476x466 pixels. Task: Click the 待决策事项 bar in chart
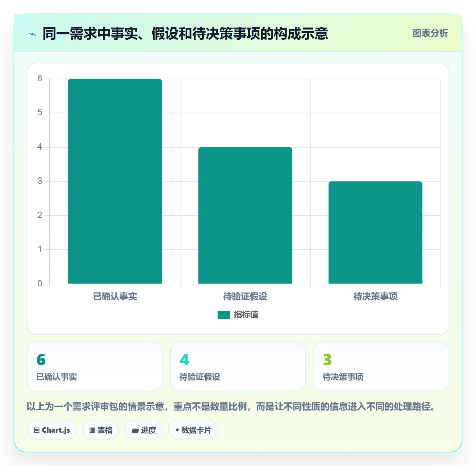click(x=375, y=233)
